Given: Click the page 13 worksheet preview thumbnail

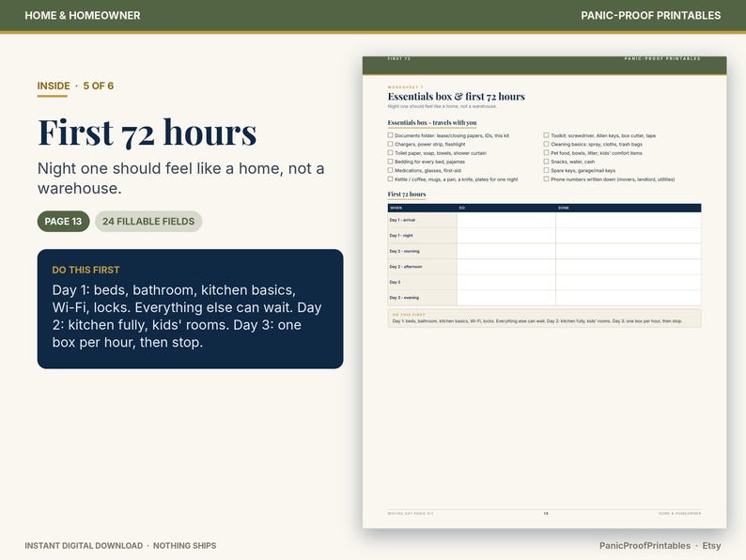Looking at the screenshot, I should (544, 292).
